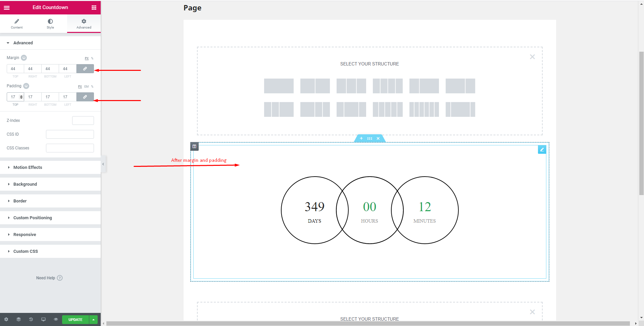Viewport: 644px width, 326px height.
Task: Choose the two equal columns structure in top box
Action: pyautogui.click(x=315, y=86)
